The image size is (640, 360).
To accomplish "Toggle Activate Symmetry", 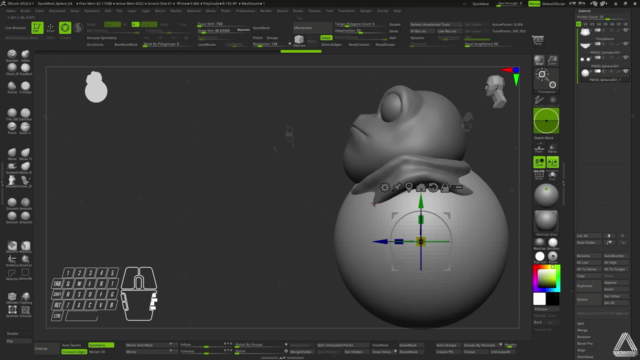I will 102,38.
